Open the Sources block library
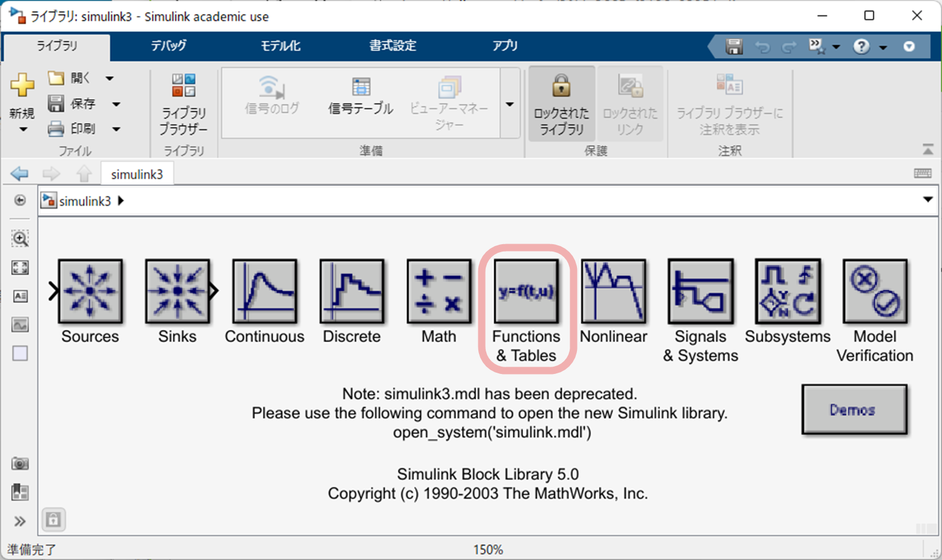The width and height of the screenshot is (942, 560). coord(90,291)
